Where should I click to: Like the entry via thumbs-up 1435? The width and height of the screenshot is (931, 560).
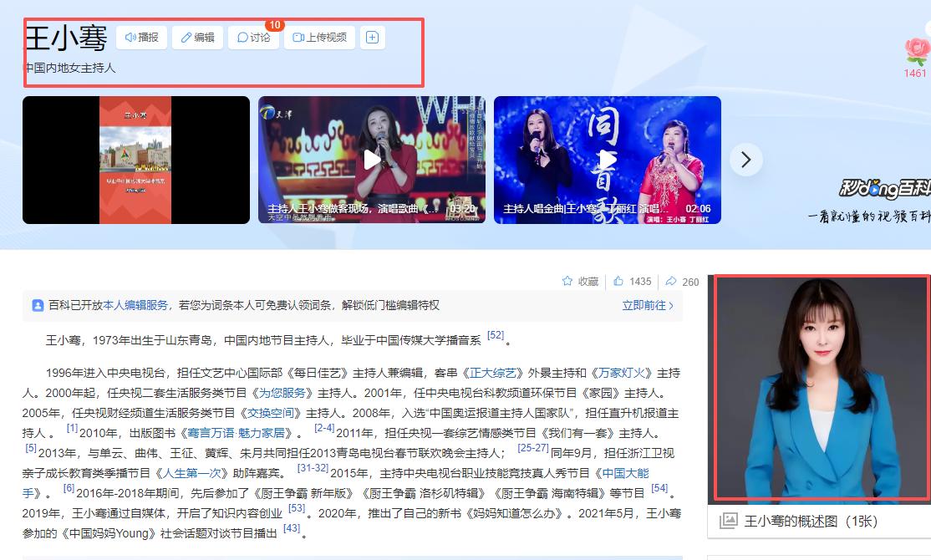click(x=633, y=282)
